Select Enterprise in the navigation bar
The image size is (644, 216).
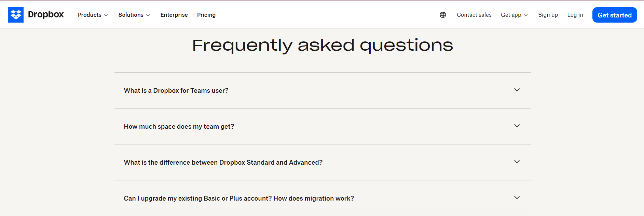click(x=174, y=15)
